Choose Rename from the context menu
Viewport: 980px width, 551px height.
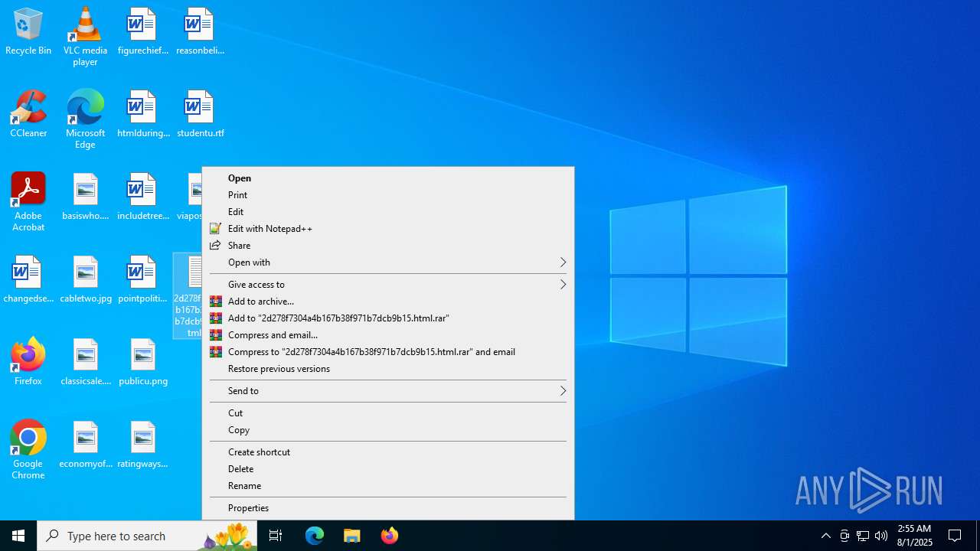388,486
